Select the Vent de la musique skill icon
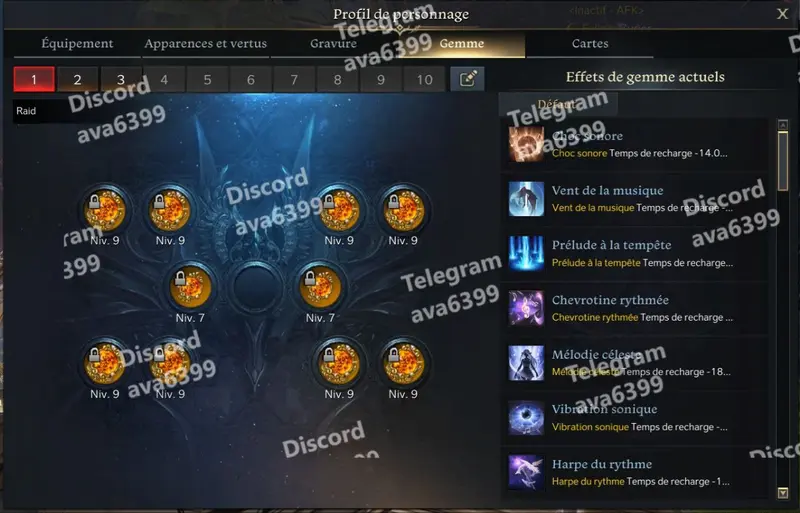The image size is (800, 513). (526, 199)
